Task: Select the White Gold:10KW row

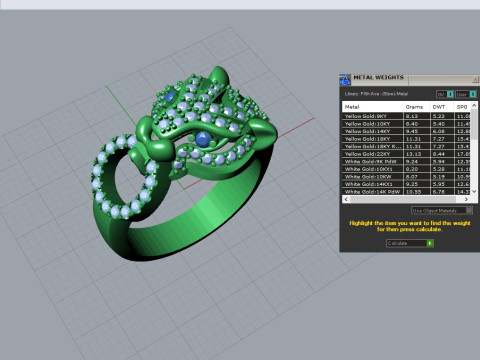Action: [x=407, y=177]
